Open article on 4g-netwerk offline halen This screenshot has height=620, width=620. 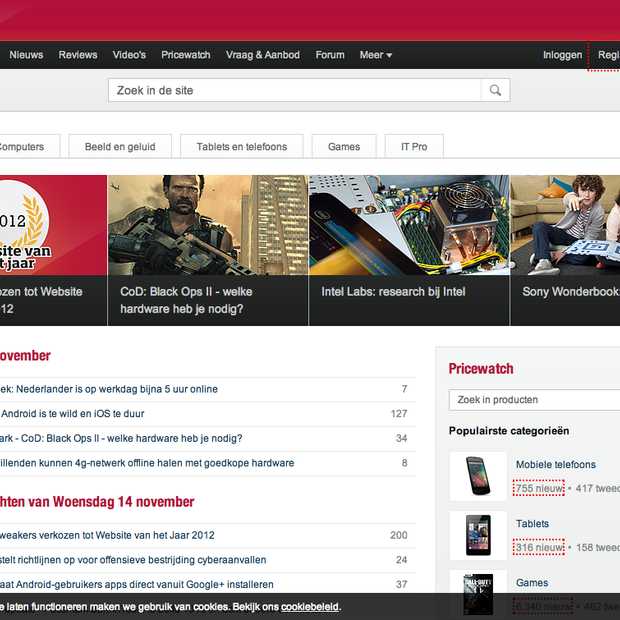147,463
